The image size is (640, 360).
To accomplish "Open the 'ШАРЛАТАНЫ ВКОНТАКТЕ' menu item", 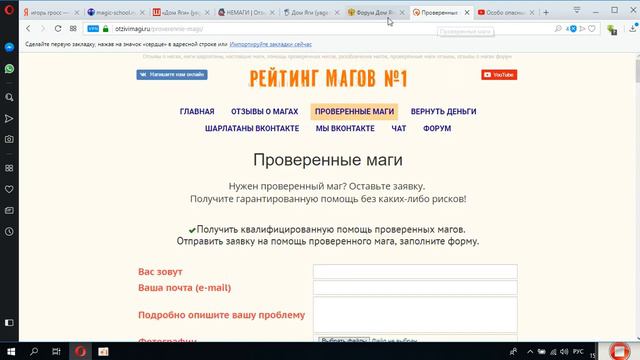I will (x=252, y=128).
